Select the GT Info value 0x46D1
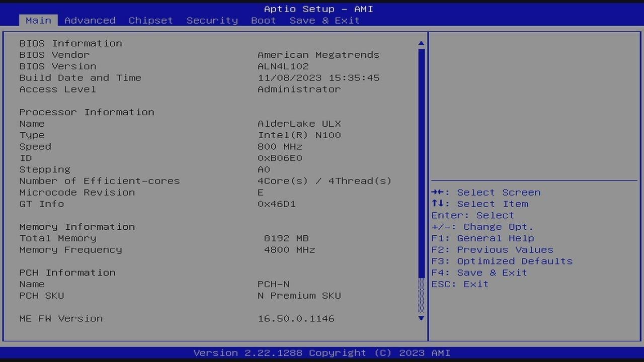Viewport: 644px width, 362px height. tap(277, 204)
